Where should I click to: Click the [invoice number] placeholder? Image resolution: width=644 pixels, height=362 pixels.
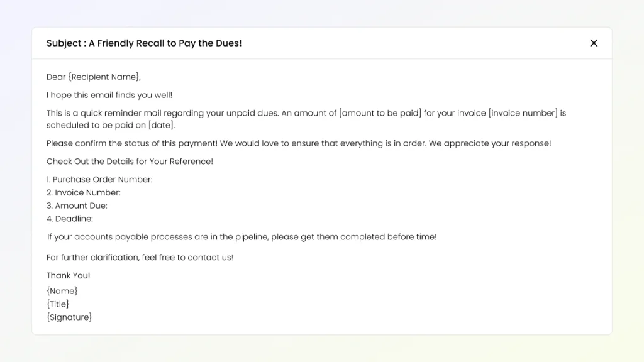tap(523, 114)
